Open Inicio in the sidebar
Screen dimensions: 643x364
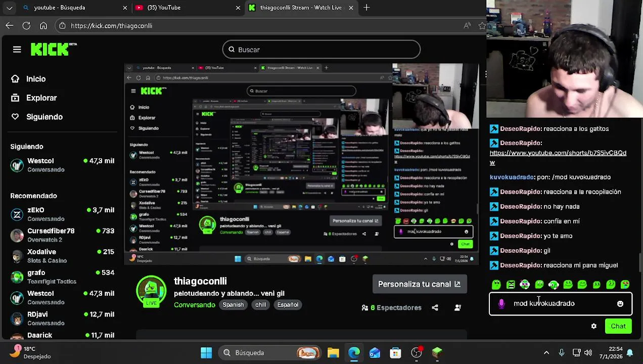pos(29,79)
